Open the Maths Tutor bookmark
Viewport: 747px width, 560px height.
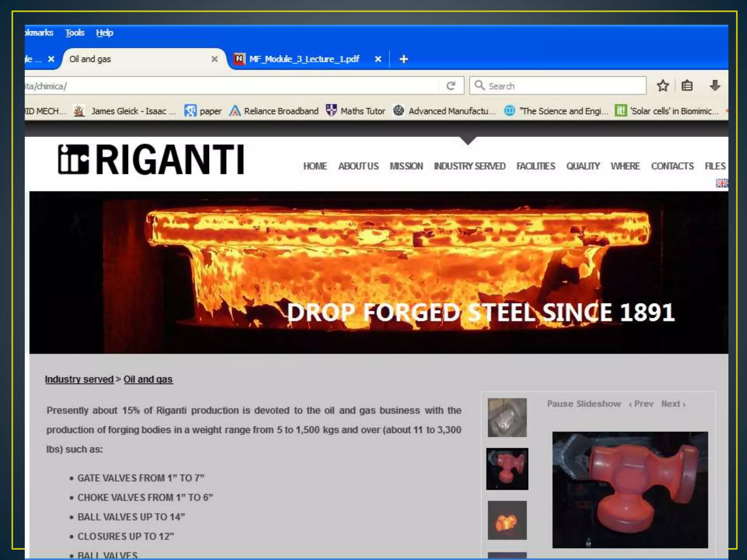tap(355, 111)
